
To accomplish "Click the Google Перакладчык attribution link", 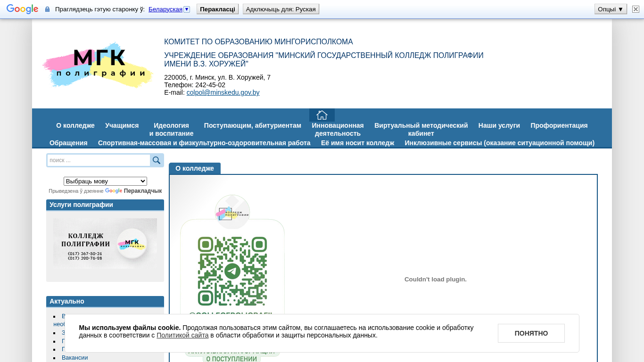I will [x=133, y=191].
